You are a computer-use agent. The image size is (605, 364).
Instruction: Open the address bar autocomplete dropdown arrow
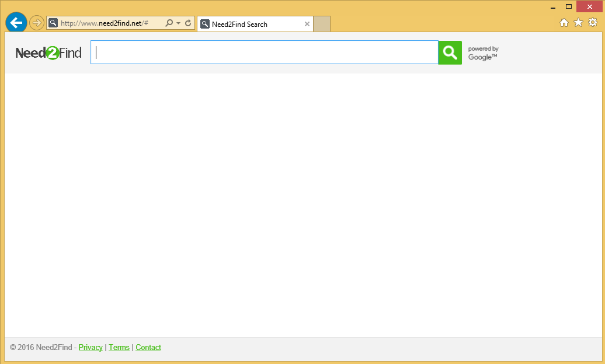click(178, 23)
